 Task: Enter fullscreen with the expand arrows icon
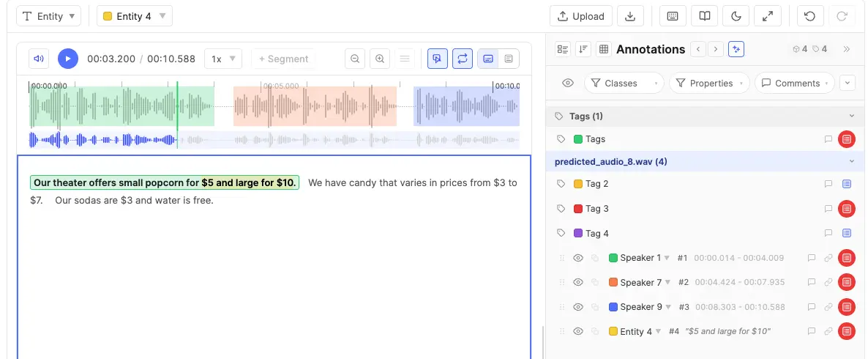pyautogui.click(x=768, y=16)
